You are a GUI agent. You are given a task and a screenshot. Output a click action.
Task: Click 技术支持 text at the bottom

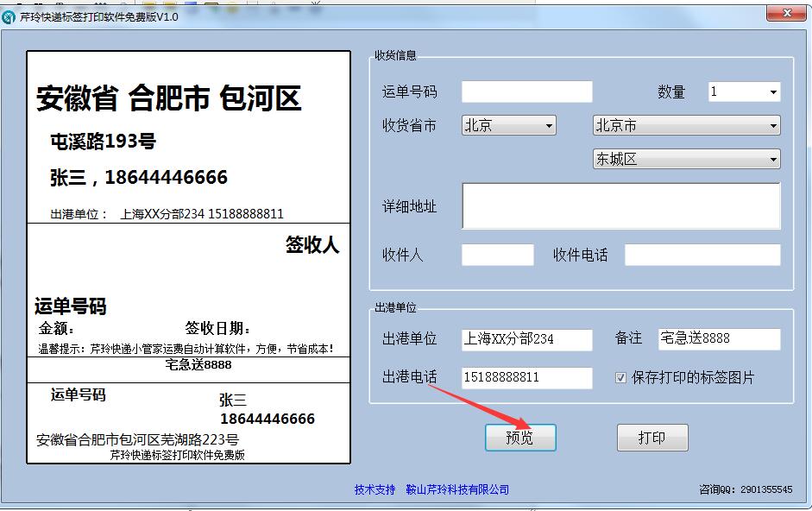click(x=375, y=489)
